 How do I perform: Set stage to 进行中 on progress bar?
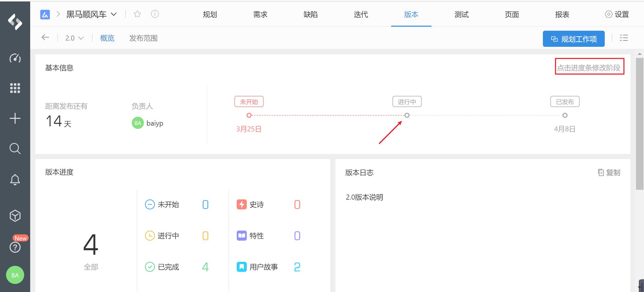point(407,115)
